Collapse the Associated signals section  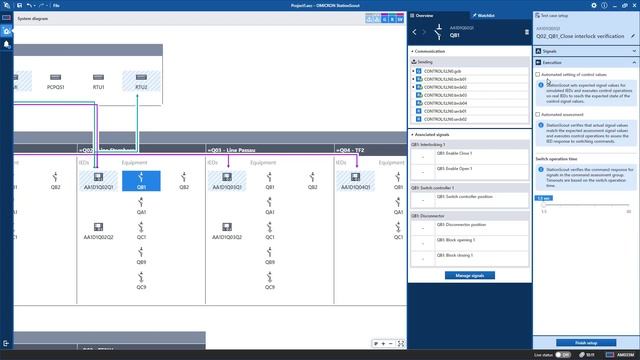pyautogui.click(x=412, y=135)
